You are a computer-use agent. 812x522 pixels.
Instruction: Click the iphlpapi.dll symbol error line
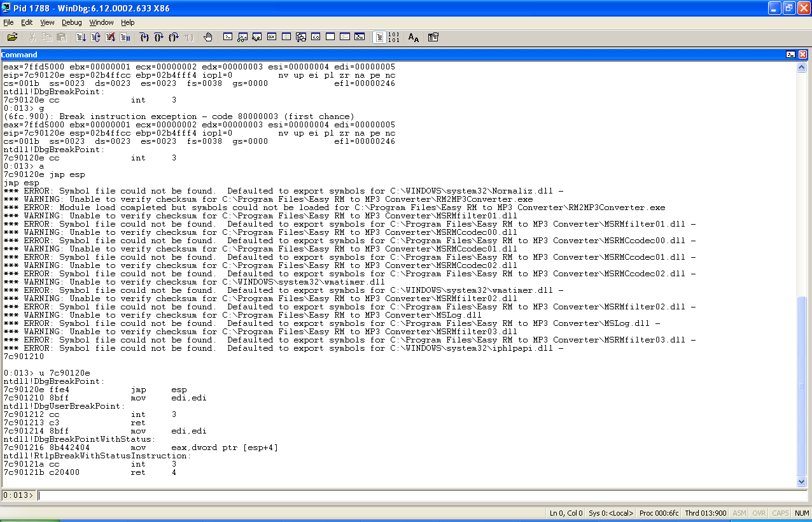(283, 348)
